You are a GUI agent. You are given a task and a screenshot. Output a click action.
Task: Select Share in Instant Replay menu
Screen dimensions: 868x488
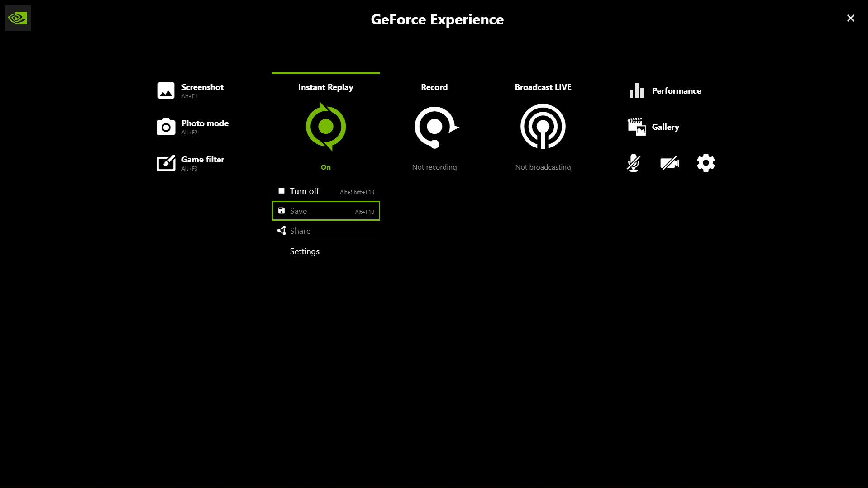pyautogui.click(x=326, y=231)
